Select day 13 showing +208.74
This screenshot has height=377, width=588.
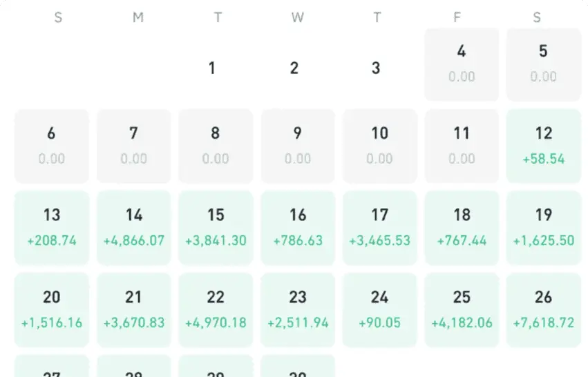[52, 228]
